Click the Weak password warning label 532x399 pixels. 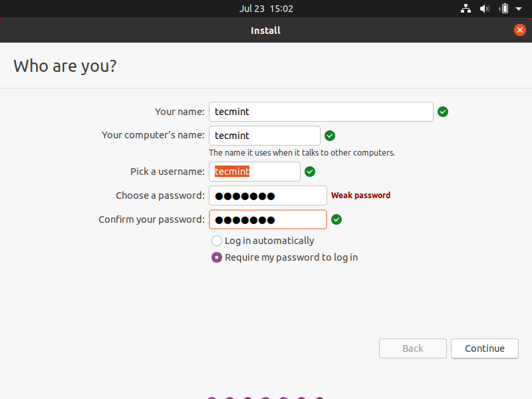[x=360, y=196]
